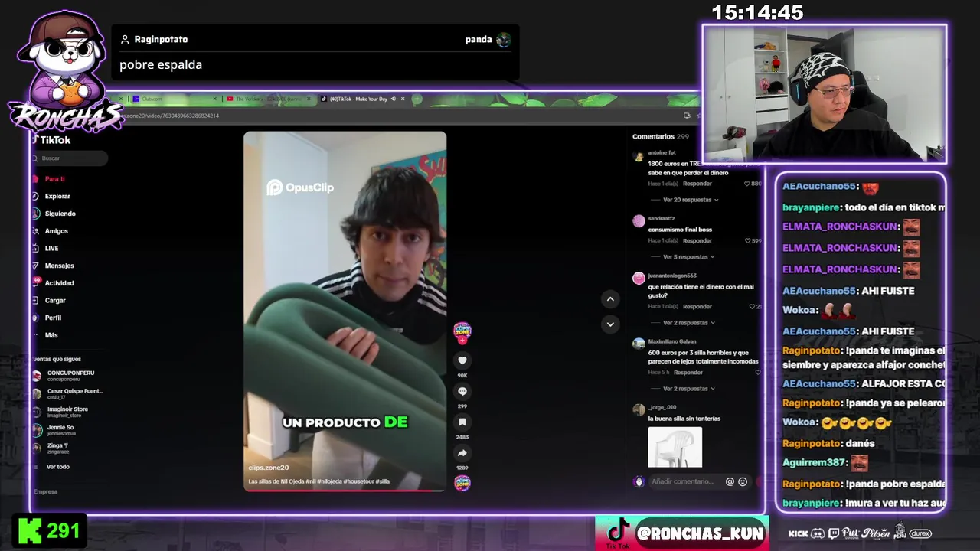This screenshot has height=551, width=980.
Task: Open Actividad notifications in sidebar
Action: 59,283
